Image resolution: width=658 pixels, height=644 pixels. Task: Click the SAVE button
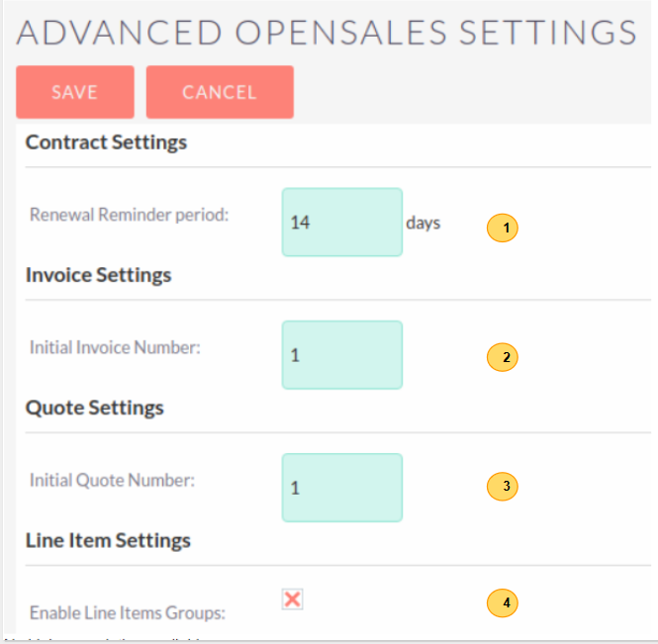tap(74, 92)
